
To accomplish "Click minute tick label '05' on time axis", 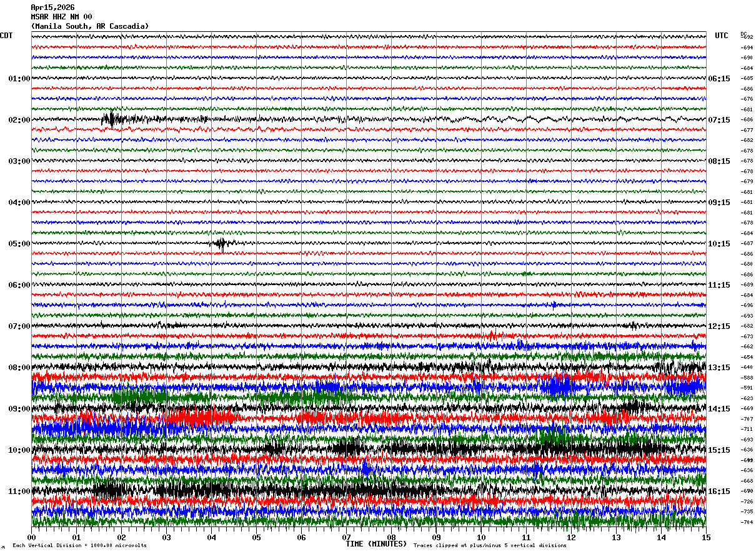I will (257, 538).
